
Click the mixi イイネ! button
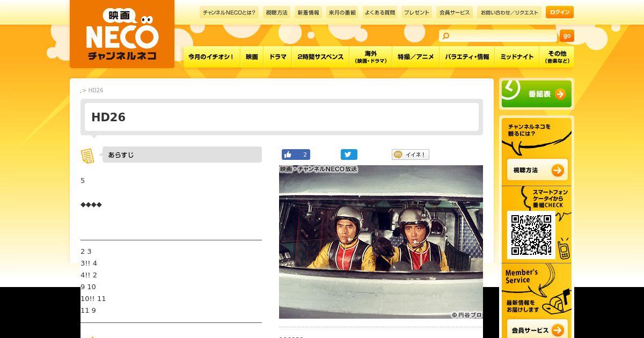click(x=411, y=155)
